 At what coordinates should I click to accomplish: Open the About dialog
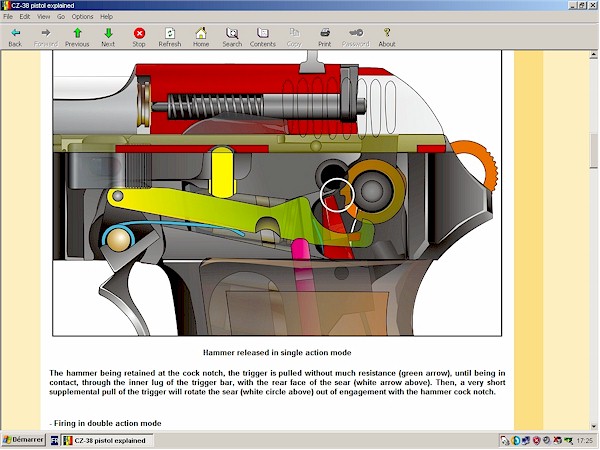click(x=387, y=37)
